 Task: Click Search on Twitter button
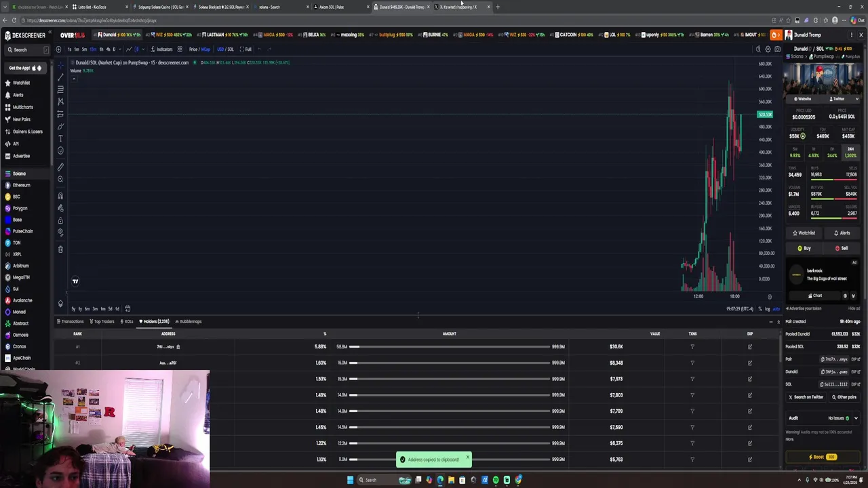pos(806,397)
